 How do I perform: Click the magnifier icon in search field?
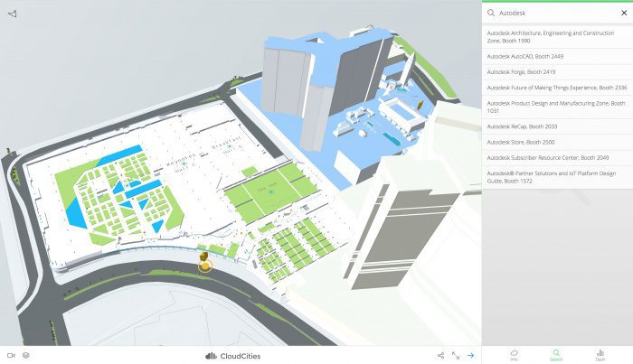(x=491, y=14)
